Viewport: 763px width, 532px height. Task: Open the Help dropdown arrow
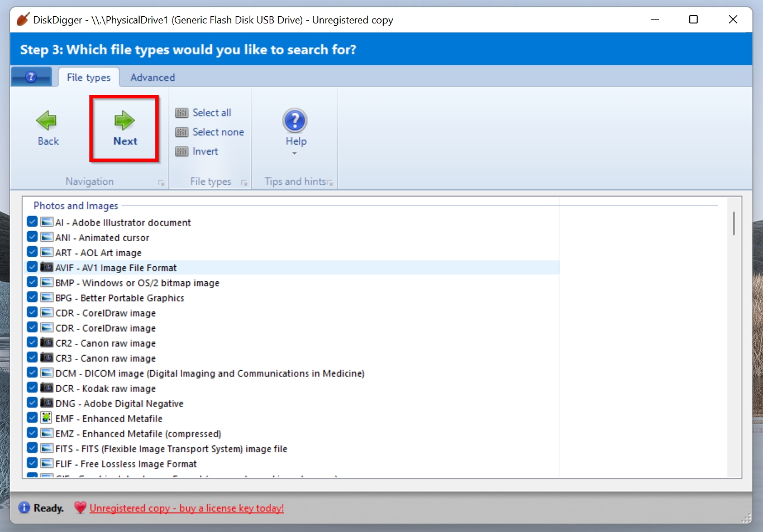point(294,154)
